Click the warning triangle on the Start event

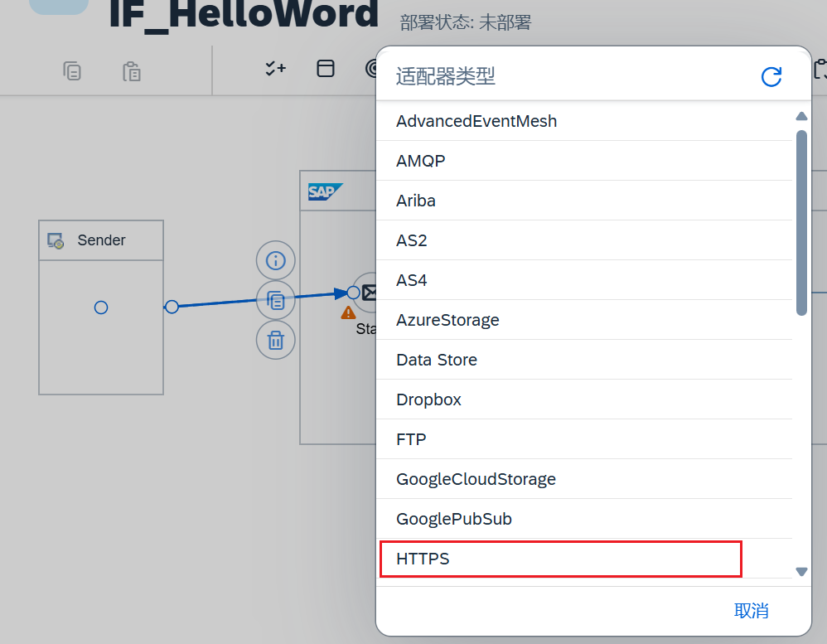pos(347,313)
